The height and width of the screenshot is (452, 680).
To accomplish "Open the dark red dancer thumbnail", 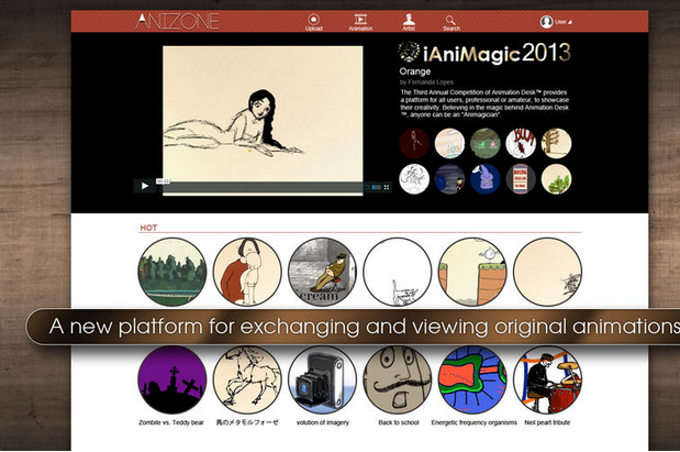I will [414, 143].
